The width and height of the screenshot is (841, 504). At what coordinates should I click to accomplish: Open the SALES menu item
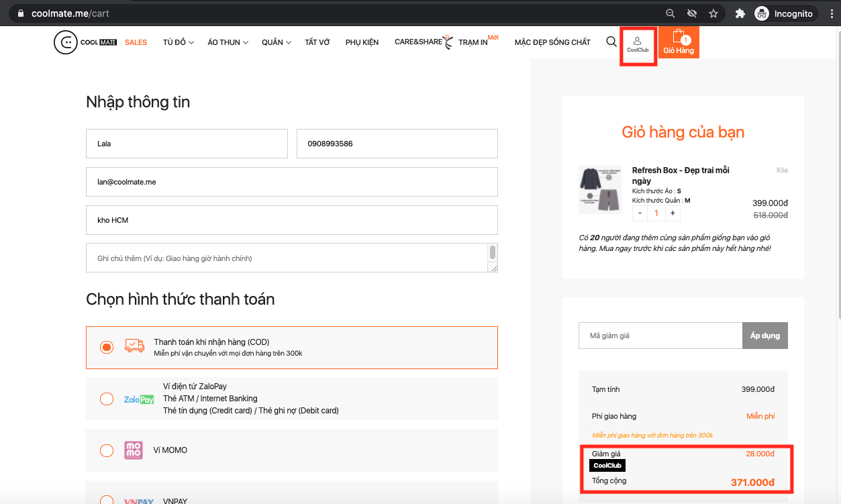click(x=136, y=42)
